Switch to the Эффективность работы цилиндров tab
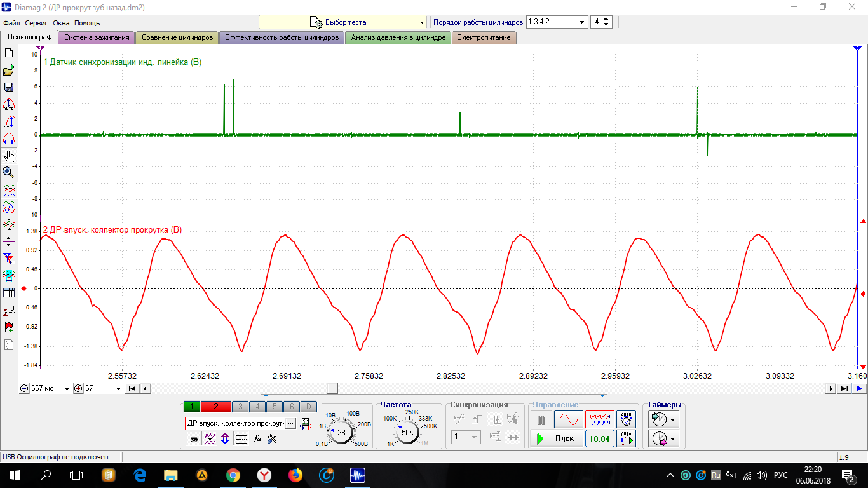The image size is (868, 488). (282, 37)
